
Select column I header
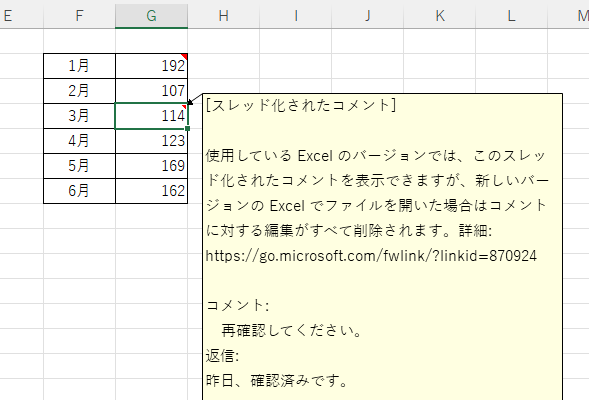coord(296,15)
